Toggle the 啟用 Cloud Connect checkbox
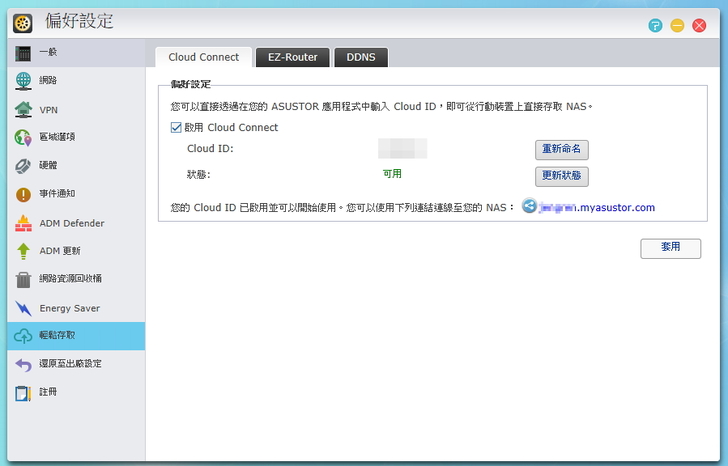 [x=176, y=127]
